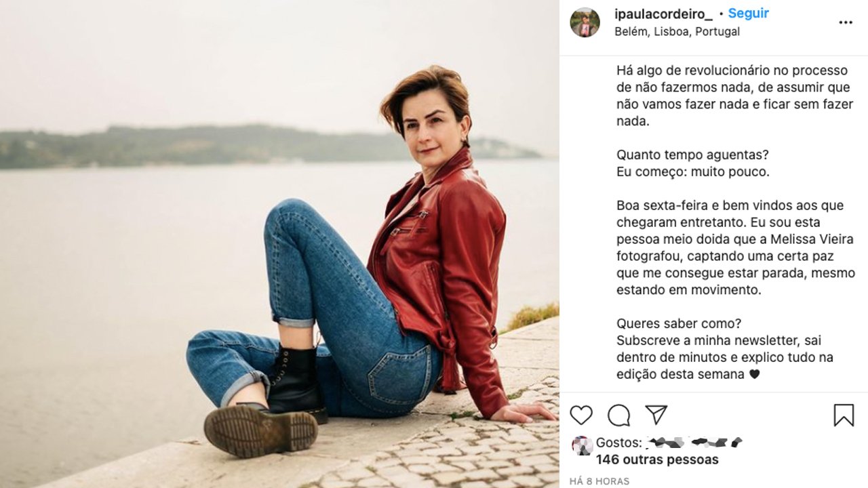Click the black heart emoji ending the caption
Screen dimensions: 868x488
754,375
